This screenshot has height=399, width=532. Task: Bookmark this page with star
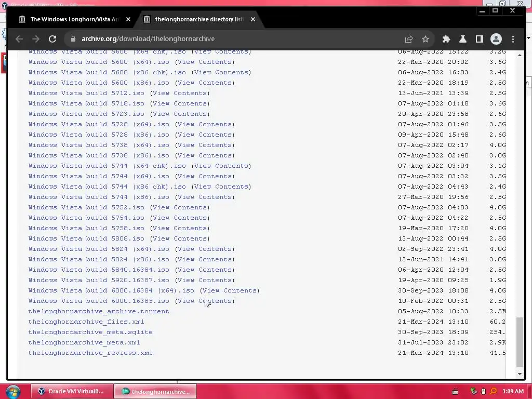tap(425, 39)
